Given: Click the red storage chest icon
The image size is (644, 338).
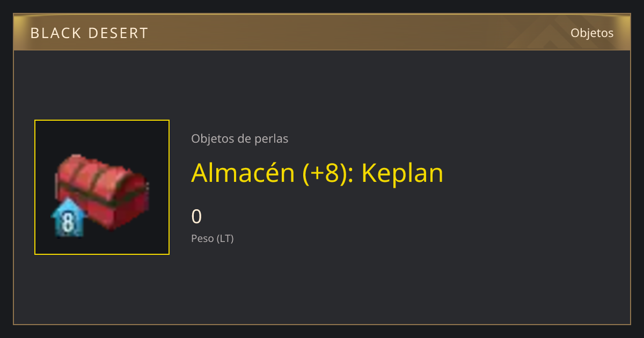Looking at the screenshot, I should 102,192.
